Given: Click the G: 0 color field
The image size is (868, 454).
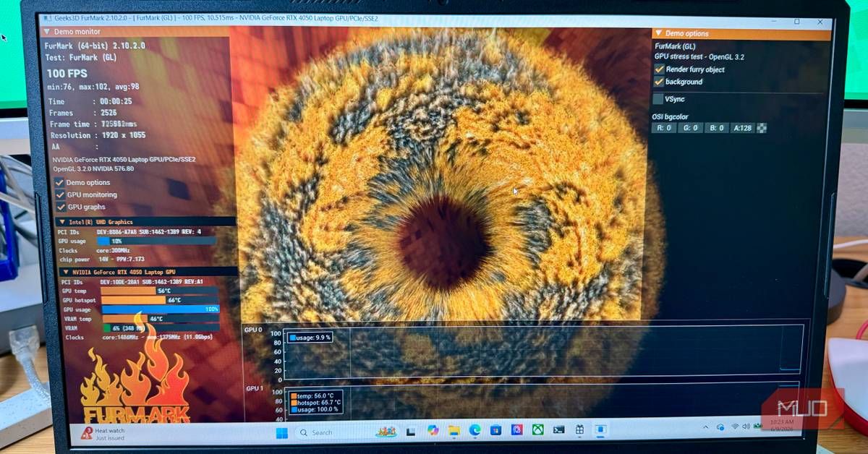Looking at the screenshot, I should (690, 128).
